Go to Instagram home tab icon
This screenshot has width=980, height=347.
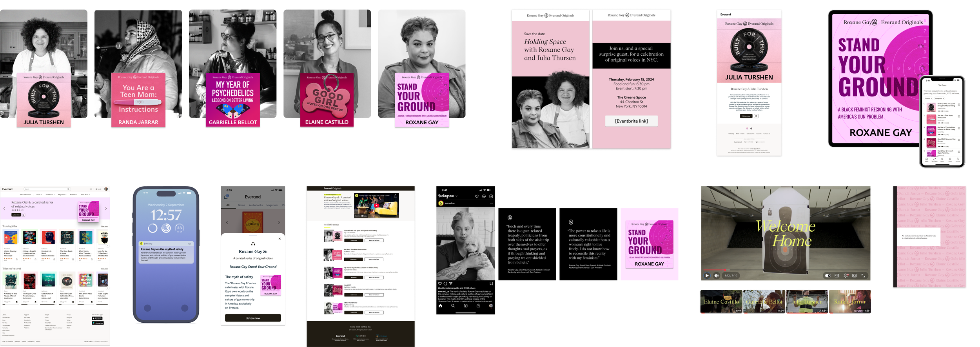(440, 306)
